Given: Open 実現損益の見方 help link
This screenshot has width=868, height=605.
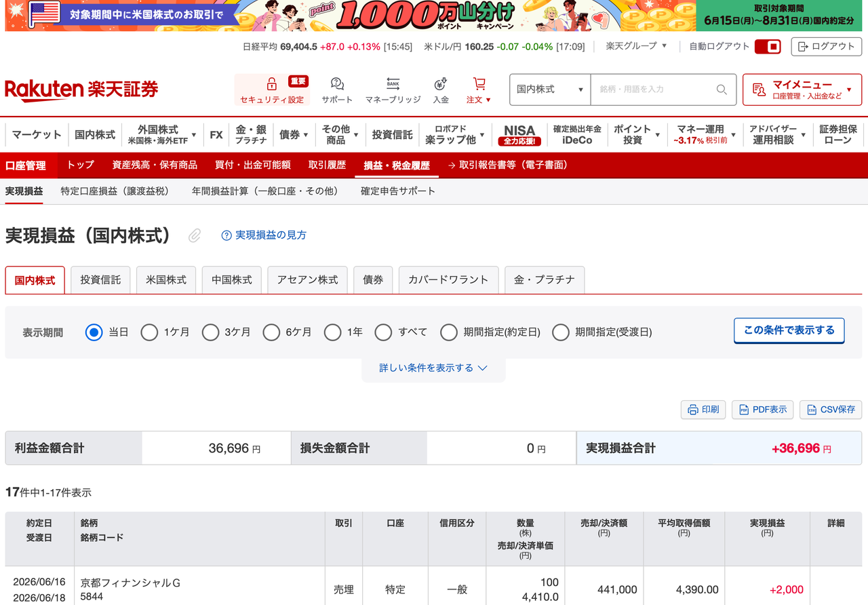Looking at the screenshot, I should click(x=264, y=235).
